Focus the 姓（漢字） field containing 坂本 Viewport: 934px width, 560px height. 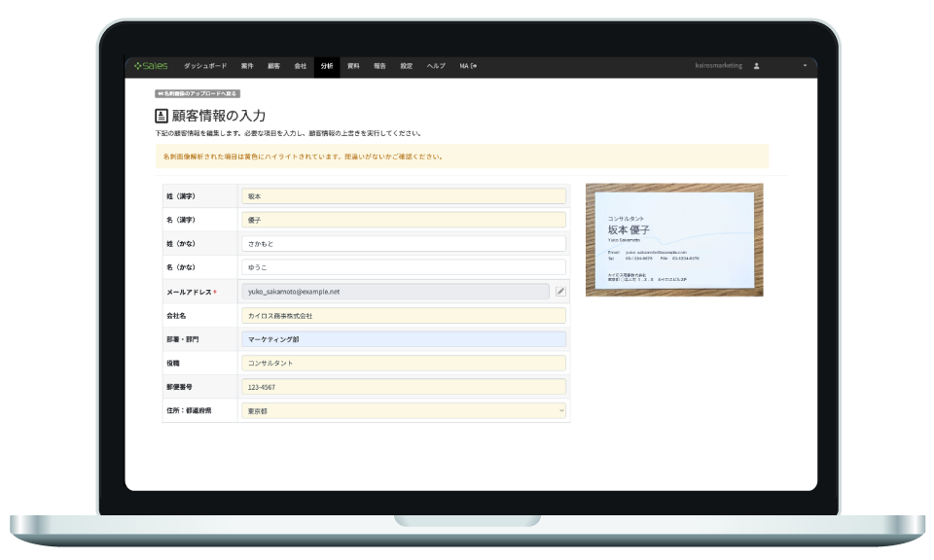coord(403,196)
